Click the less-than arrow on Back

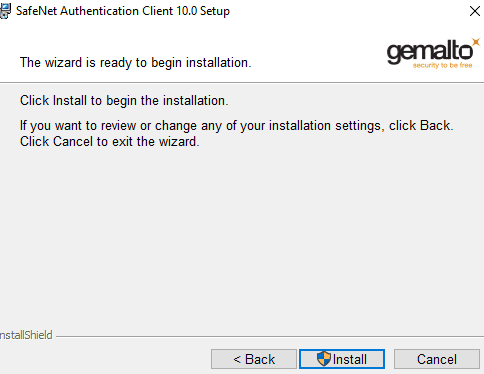point(237,359)
